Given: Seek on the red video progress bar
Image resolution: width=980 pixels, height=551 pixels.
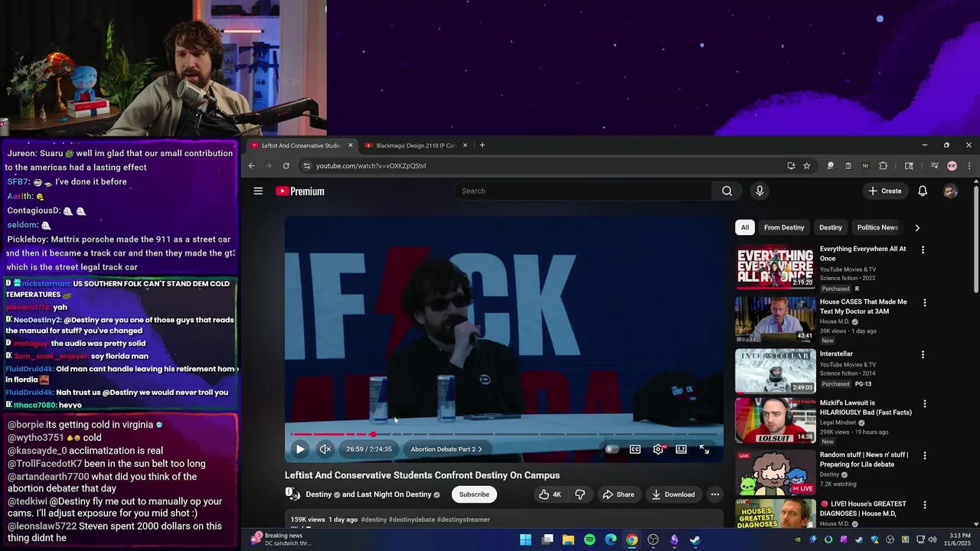Looking at the screenshot, I should pyautogui.click(x=504, y=434).
